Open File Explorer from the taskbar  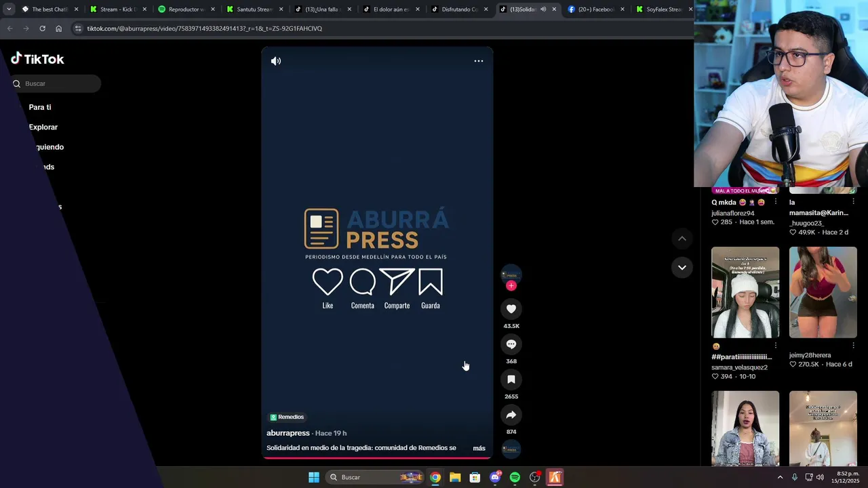(x=455, y=477)
